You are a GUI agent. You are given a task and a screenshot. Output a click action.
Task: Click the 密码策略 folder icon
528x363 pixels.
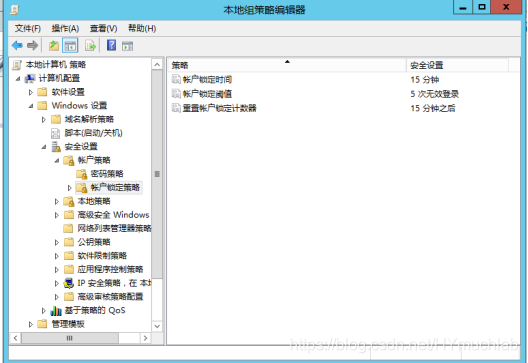pos(81,174)
